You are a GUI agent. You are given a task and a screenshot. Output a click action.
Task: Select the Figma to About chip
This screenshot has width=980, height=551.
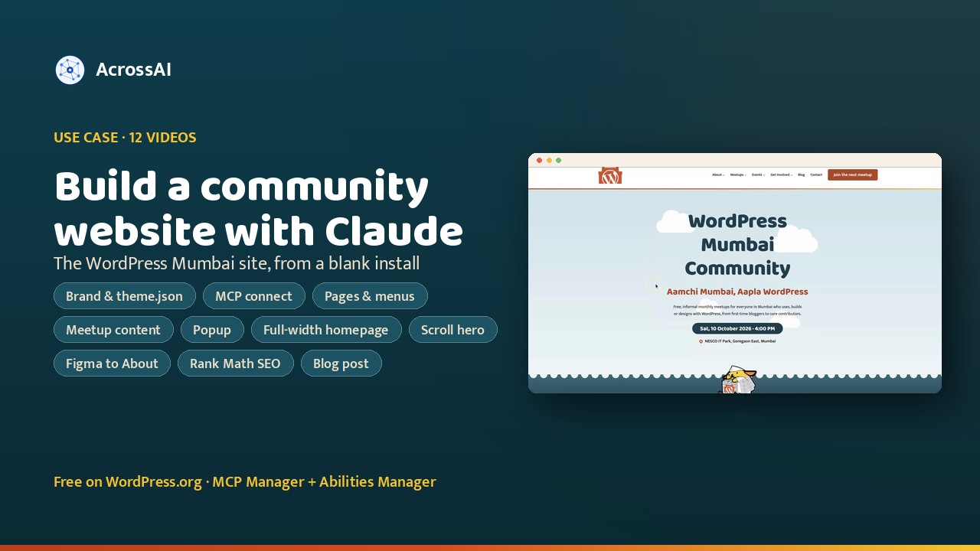click(x=113, y=364)
